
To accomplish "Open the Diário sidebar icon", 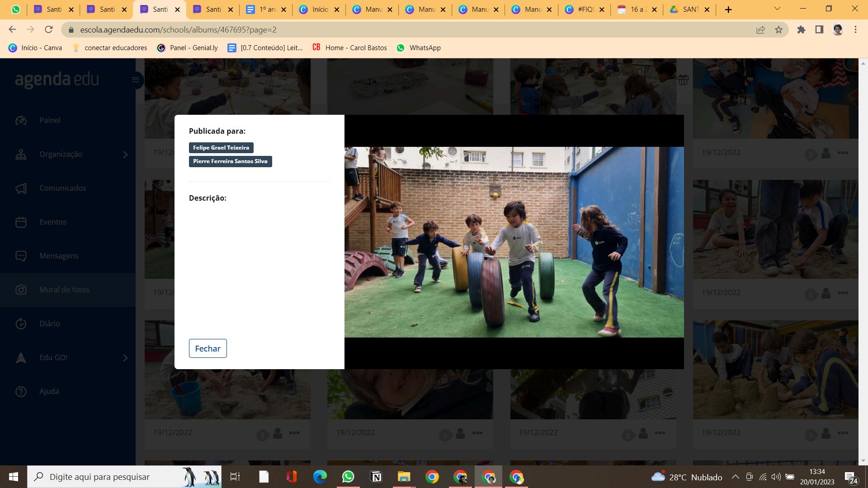I will 21,324.
